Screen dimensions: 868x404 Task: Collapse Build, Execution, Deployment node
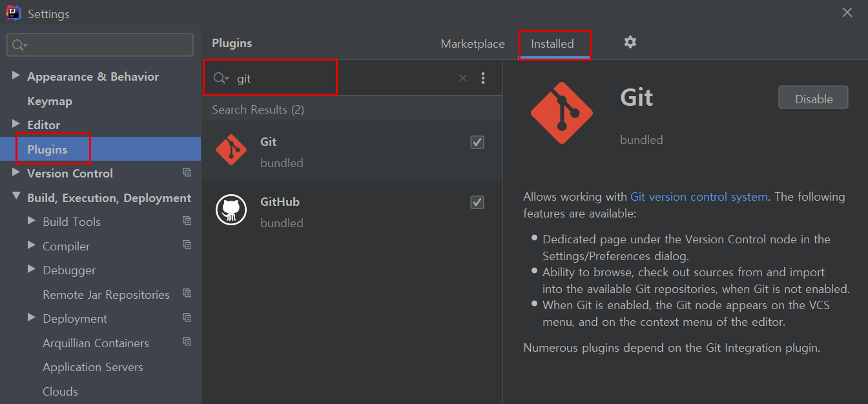(x=15, y=196)
